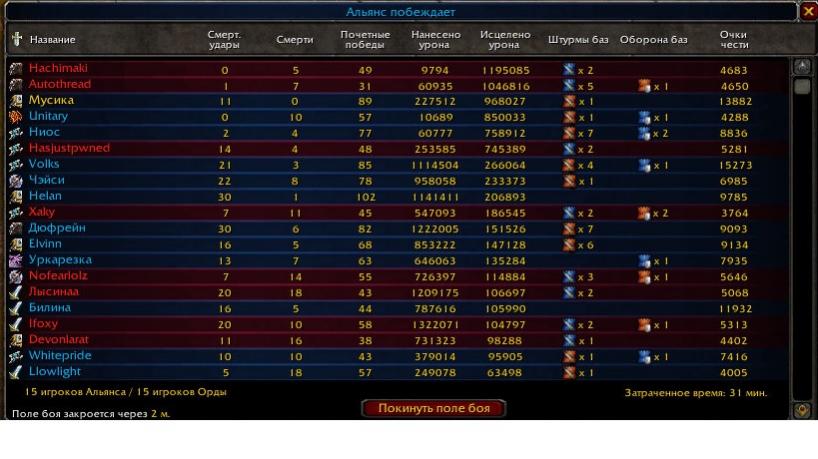Click the class icon beside Билина

click(x=16, y=309)
